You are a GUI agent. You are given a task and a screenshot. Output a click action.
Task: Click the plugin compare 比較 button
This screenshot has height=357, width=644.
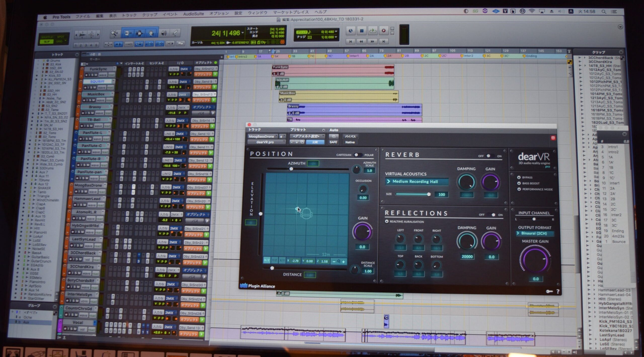[x=315, y=142]
